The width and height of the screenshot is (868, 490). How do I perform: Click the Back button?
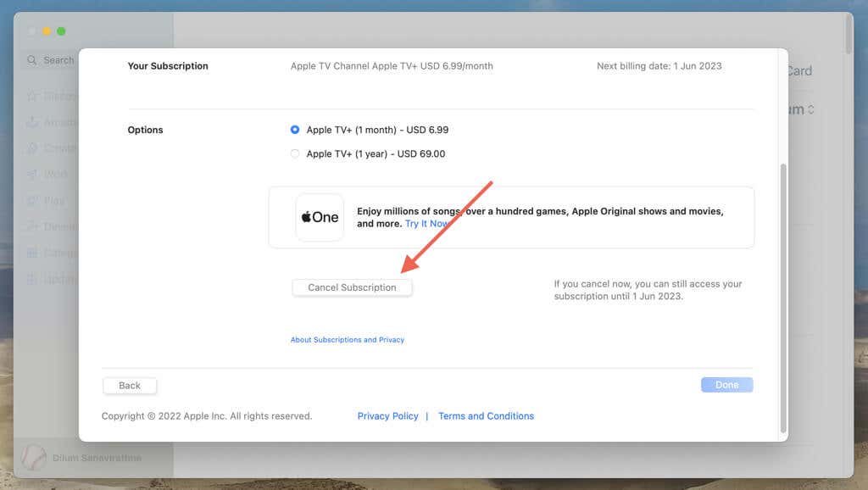click(129, 385)
